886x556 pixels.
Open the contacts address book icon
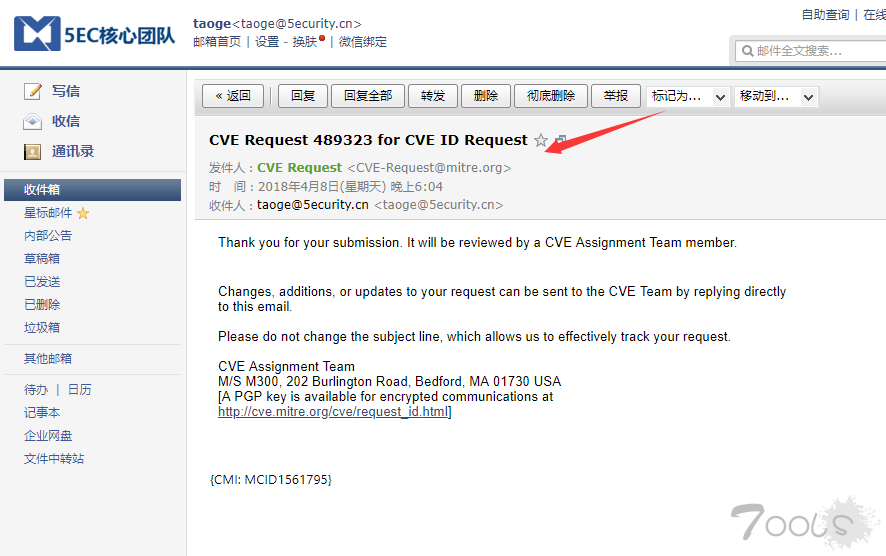coord(32,151)
